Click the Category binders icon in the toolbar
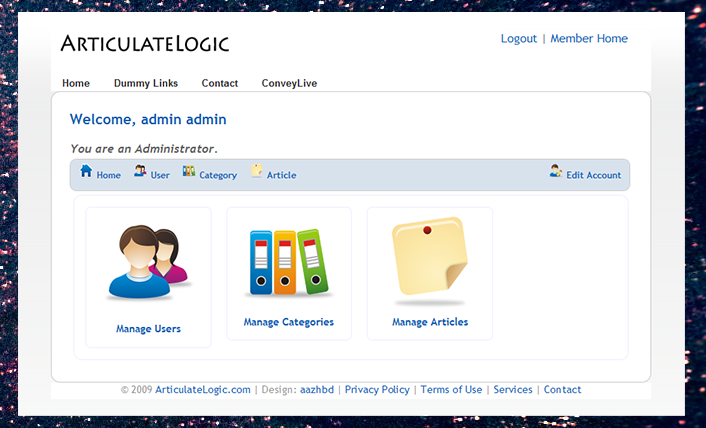706x428 pixels. click(189, 171)
